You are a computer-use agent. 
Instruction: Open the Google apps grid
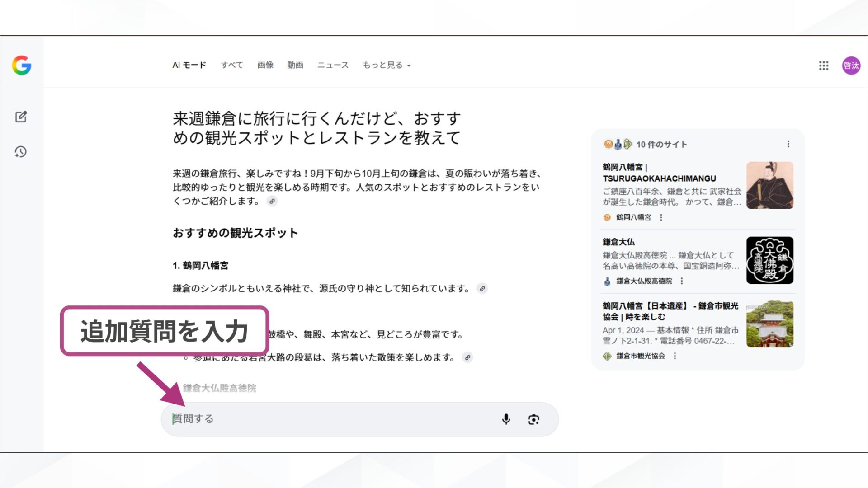823,66
